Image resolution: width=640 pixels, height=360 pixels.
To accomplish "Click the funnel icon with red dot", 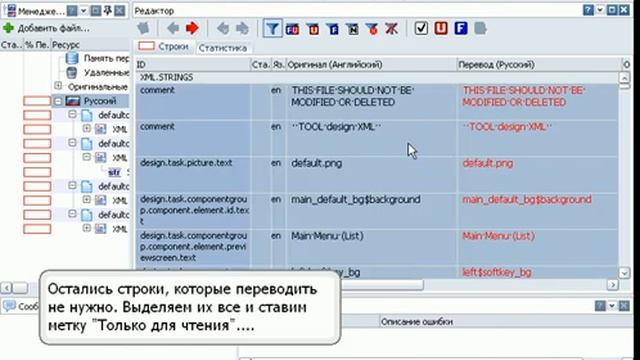I will (372, 29).
